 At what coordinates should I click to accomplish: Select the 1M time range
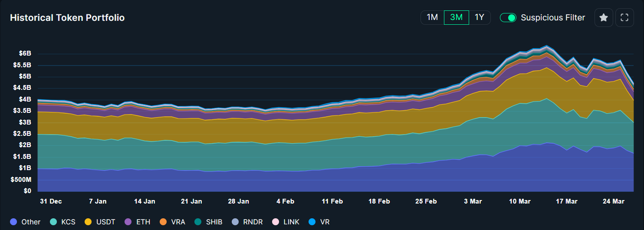click(x=432, y=17)
